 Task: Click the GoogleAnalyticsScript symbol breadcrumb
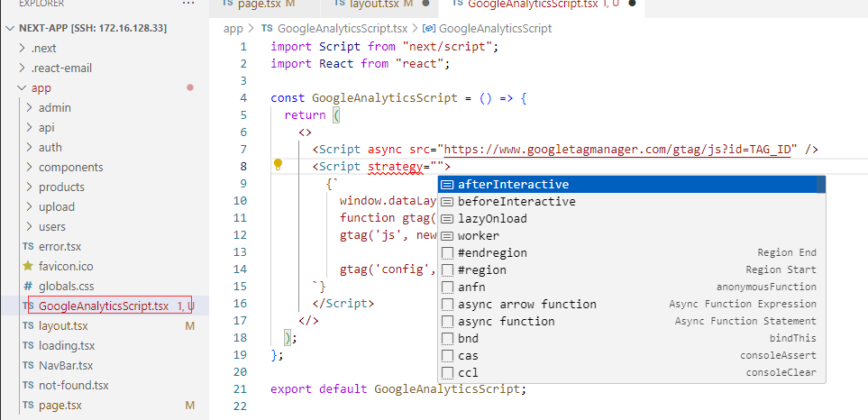(x=495, y=28)
